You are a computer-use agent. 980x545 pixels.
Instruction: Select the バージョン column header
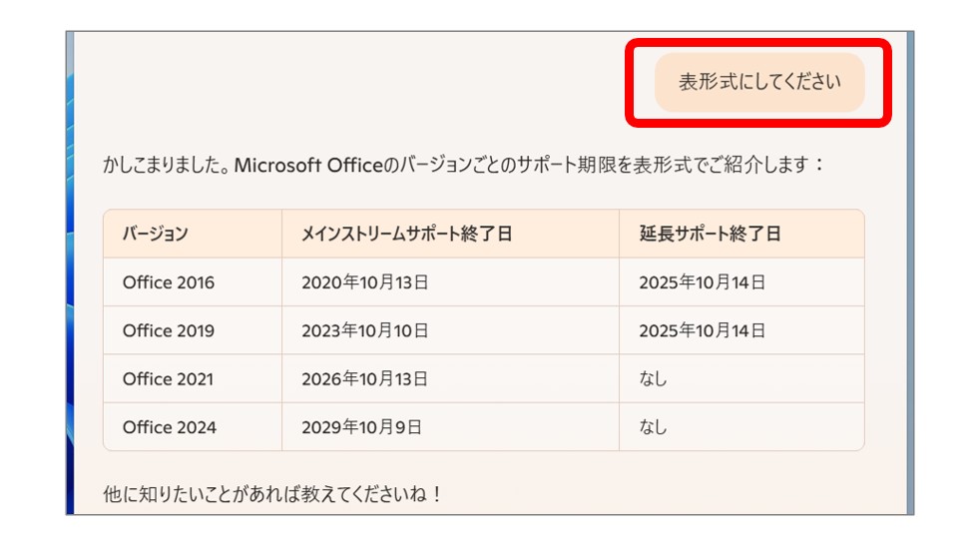[193, 234]
